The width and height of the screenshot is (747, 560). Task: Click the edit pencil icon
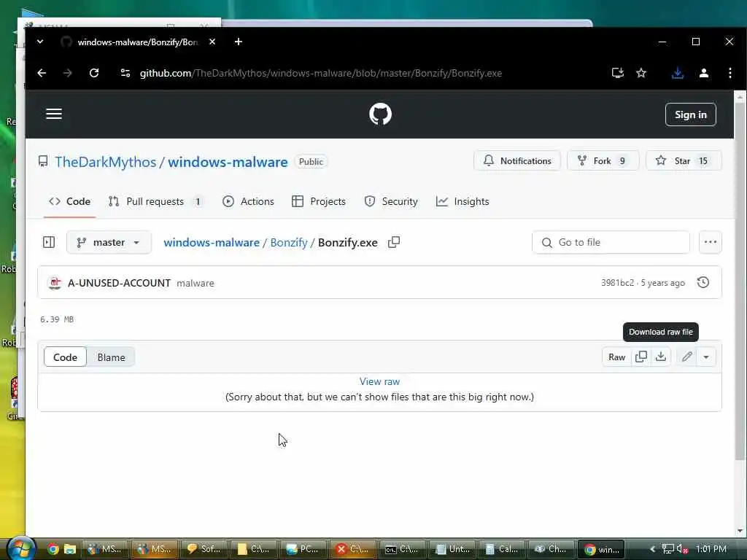686,357
